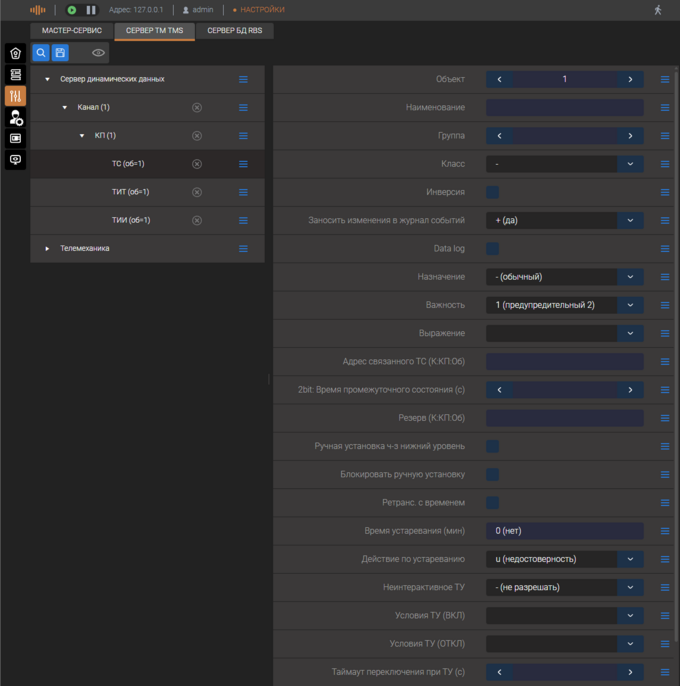Delete the ТИТ (об=1) node
This screenshot has width=680, height=686.
click(x=196, y=192)
